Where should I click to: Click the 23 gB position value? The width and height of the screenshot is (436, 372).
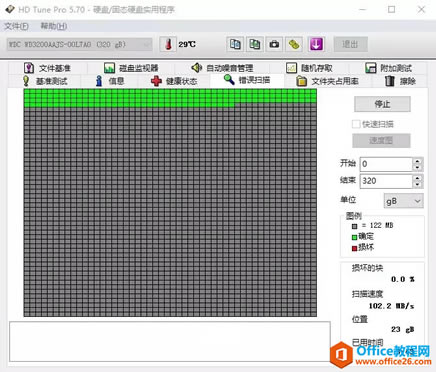403,329
